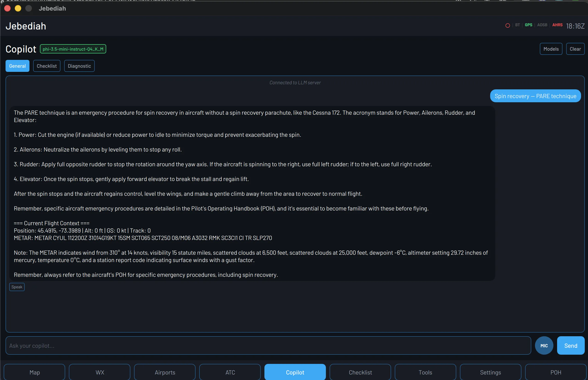Click the BT status indicator
This screenshot has height=380, width=588.
[x=517, y=25]
